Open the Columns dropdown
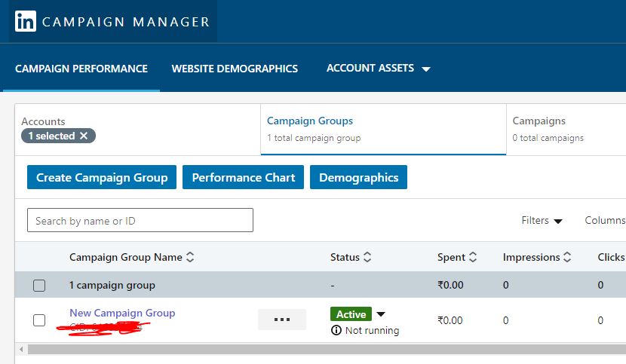This screenshot has height=364, width=626. click(x=605, y=220)
